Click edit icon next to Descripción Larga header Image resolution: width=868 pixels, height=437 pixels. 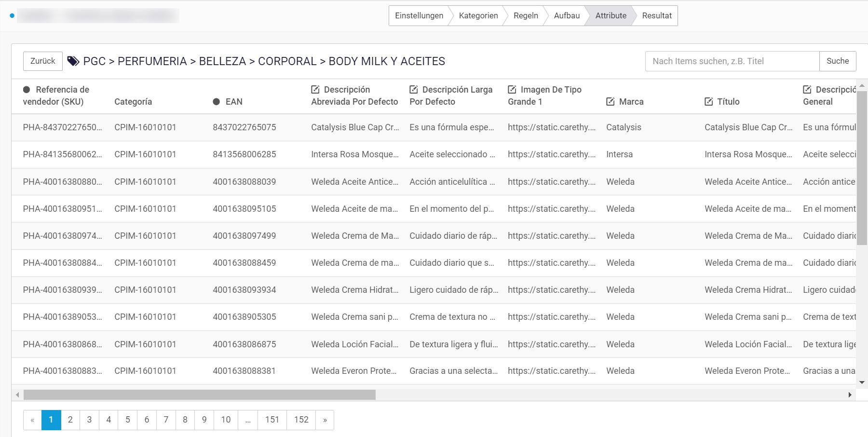414,90
